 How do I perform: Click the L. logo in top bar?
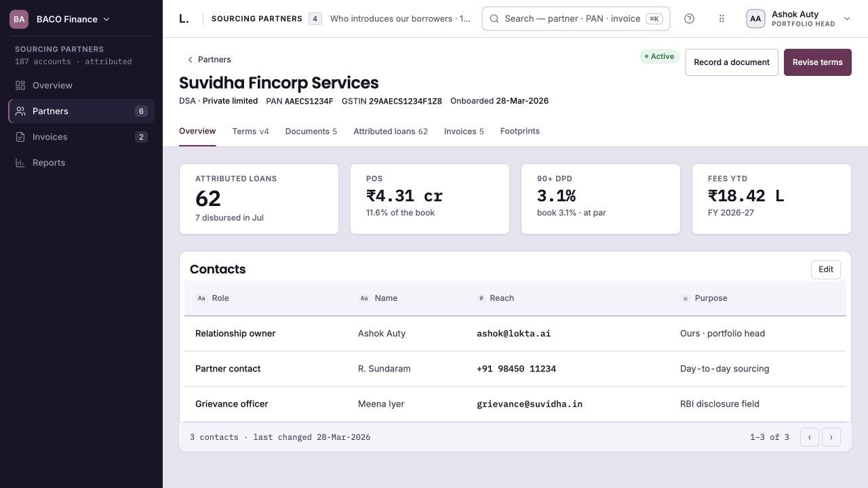coord(184,19)
